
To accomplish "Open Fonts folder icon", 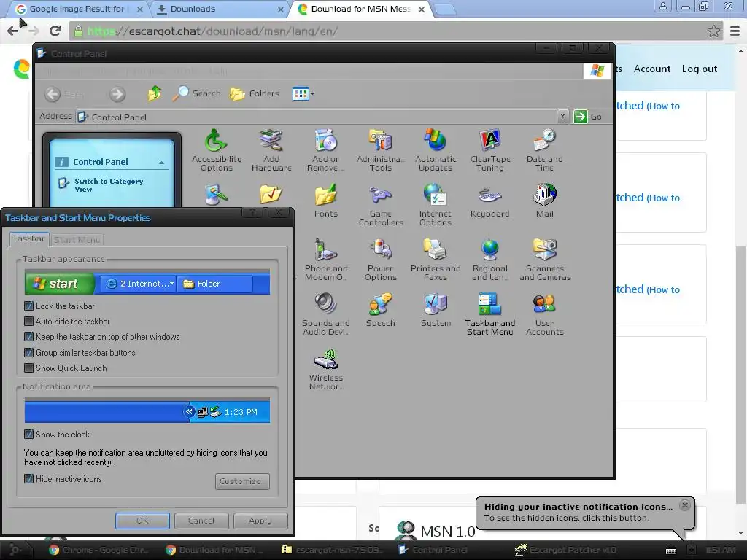I will pos(326,201).
